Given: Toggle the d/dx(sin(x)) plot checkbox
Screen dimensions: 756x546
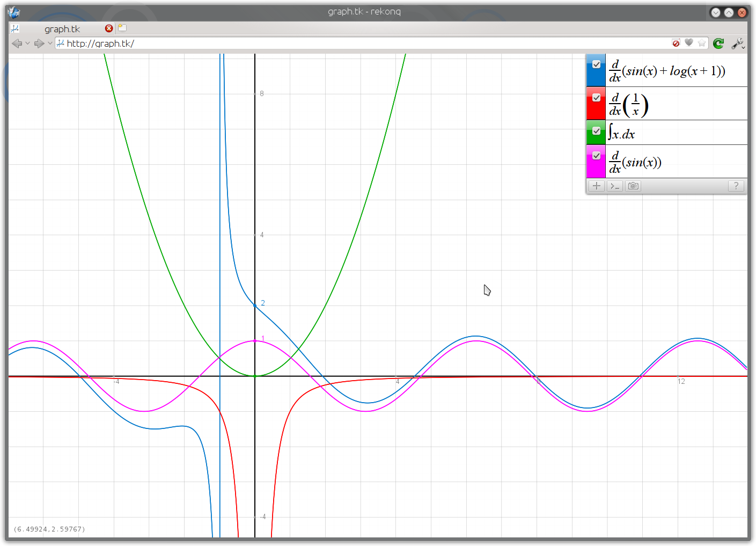Looking at the screenshot, I should coord(596,156).
